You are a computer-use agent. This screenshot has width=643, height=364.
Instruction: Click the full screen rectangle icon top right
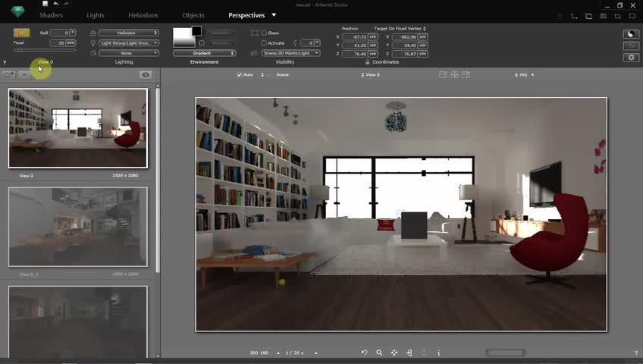click(632, 16)
